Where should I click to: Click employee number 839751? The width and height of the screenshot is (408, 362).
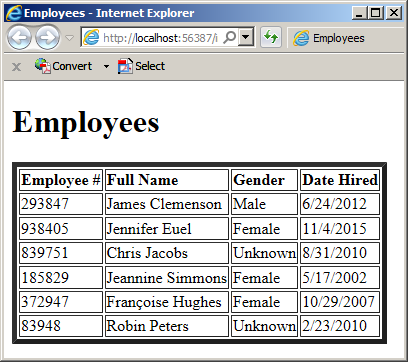(61, 253)
